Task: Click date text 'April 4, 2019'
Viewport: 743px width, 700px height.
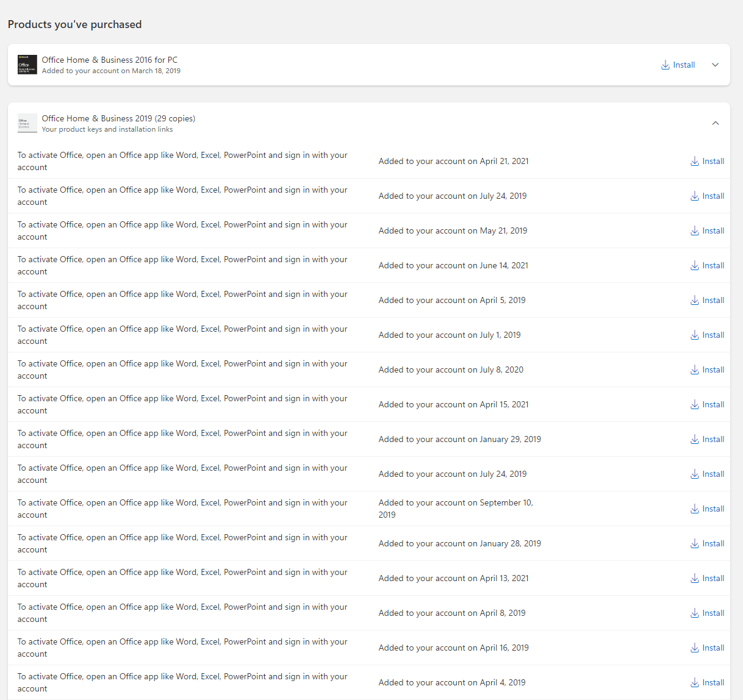Action: [x=503, y=682]
